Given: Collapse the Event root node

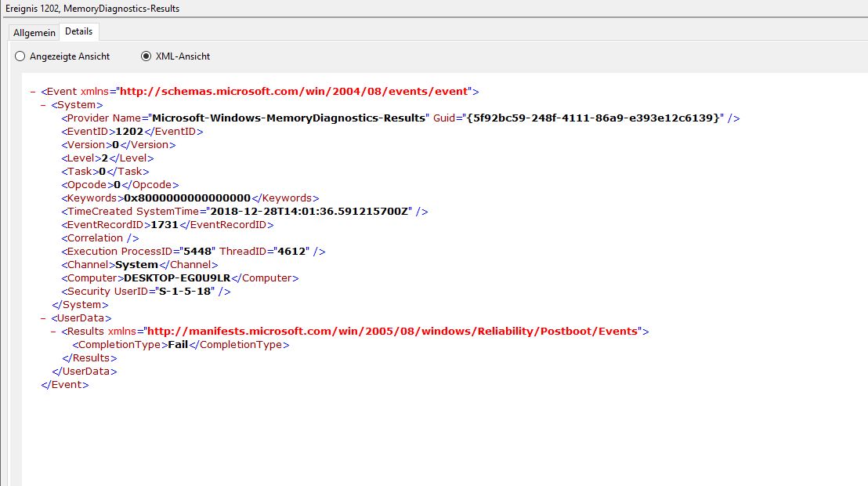Looking at the screenshot, I should 33,92.
